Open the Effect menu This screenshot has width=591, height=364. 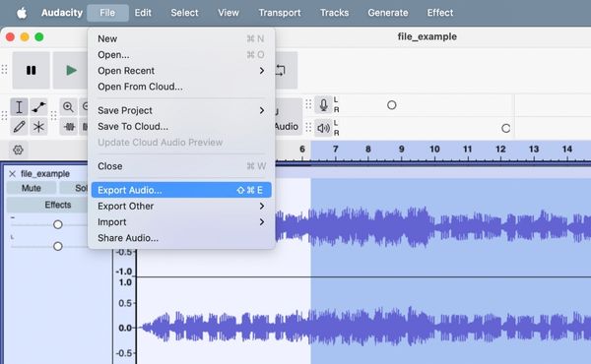440,13
